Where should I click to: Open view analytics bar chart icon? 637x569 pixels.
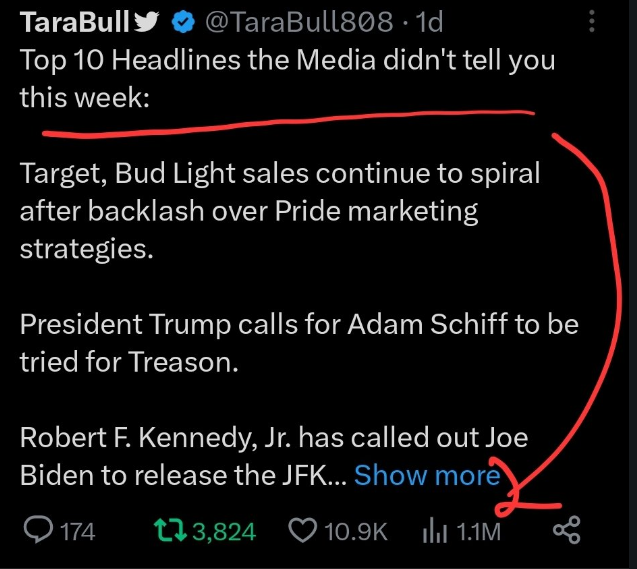434,530
